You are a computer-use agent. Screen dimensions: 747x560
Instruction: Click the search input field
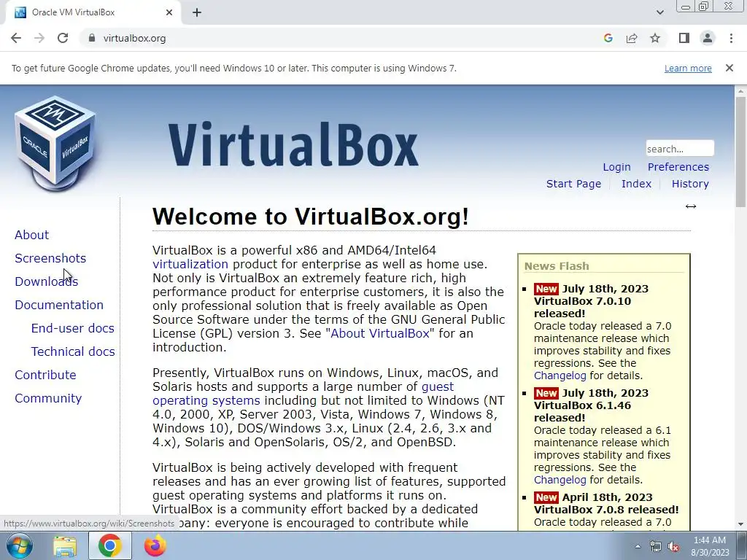tap(680, 149)
